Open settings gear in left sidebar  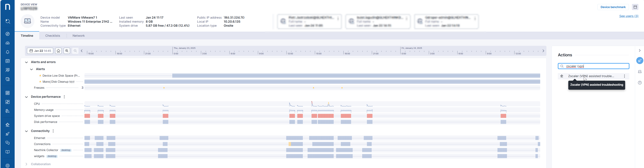pyautogui.click(x=8, y=165)
